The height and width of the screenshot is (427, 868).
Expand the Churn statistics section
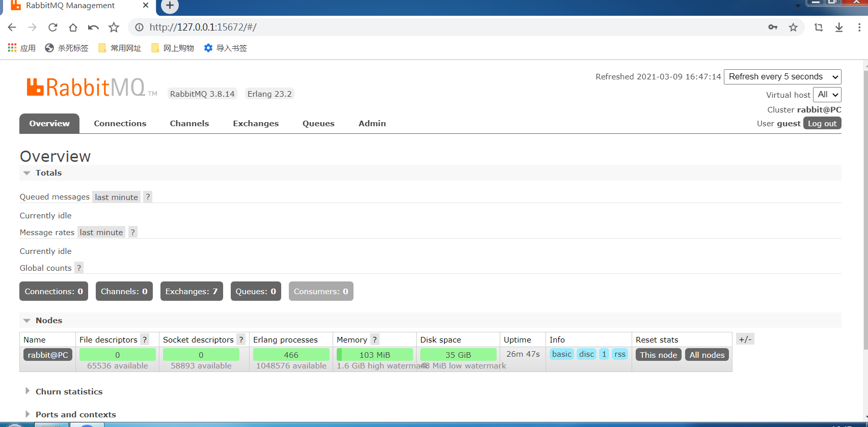[x=69, y=391]
